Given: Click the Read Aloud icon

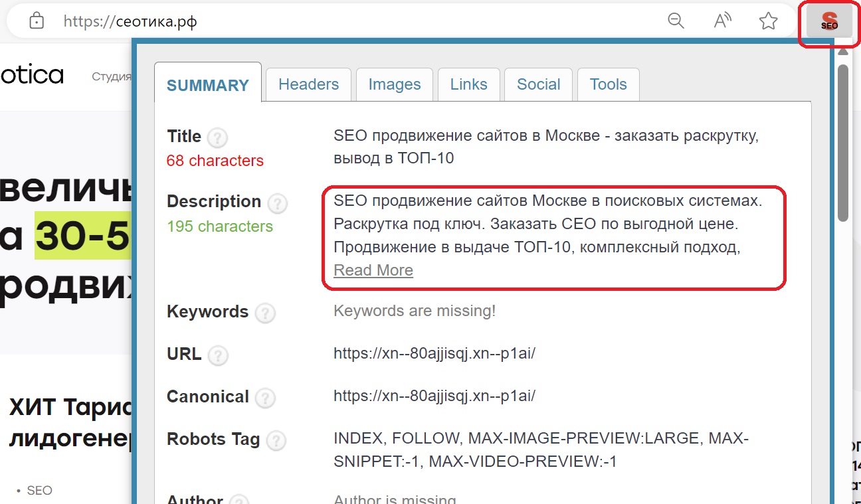Looking at the screenshot, I should [x=721, y=21].
